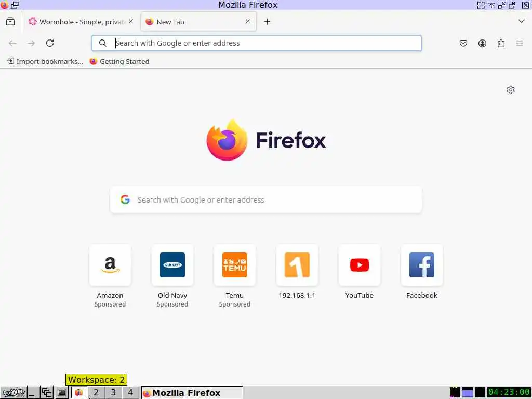532x399 pixels.
Task: Close the New Tab tab
Action: pos(248,21)
